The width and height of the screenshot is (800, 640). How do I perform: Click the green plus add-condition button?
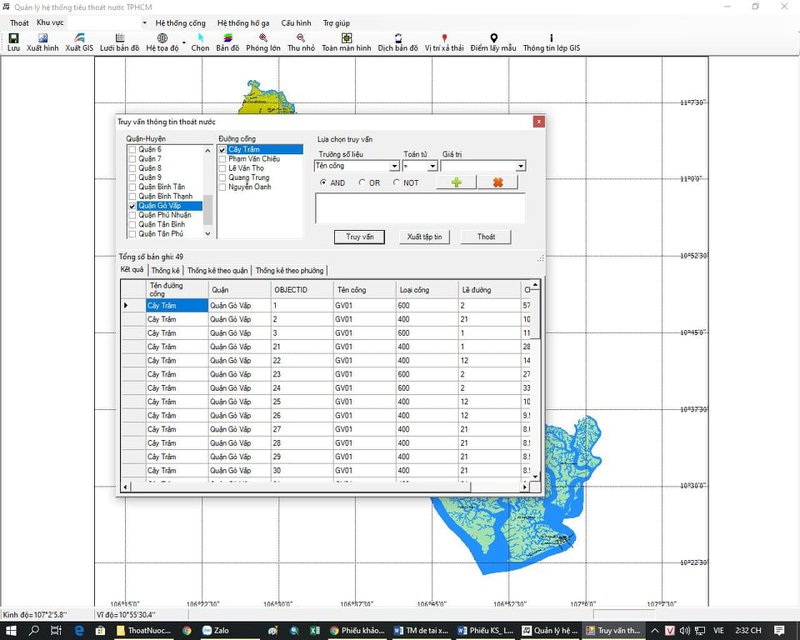tap(456, 182)
